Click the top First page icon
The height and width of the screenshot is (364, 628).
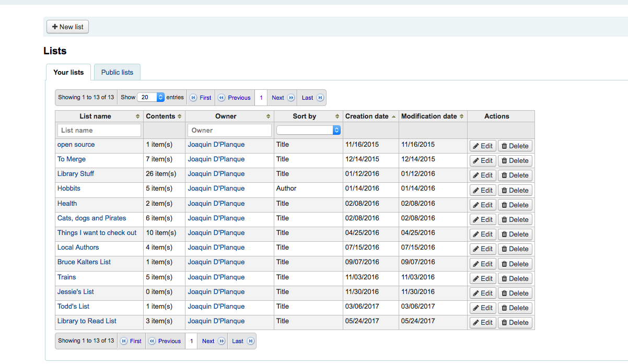193,98
